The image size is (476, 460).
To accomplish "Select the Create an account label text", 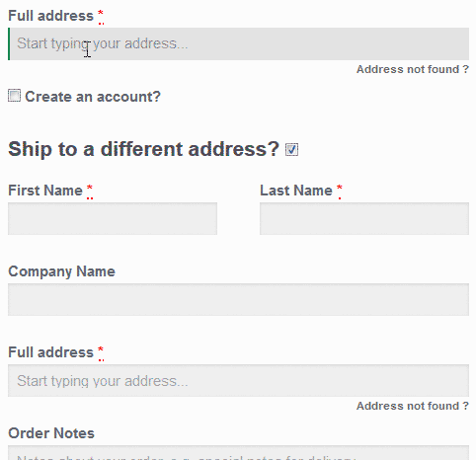I will (93, 97).
